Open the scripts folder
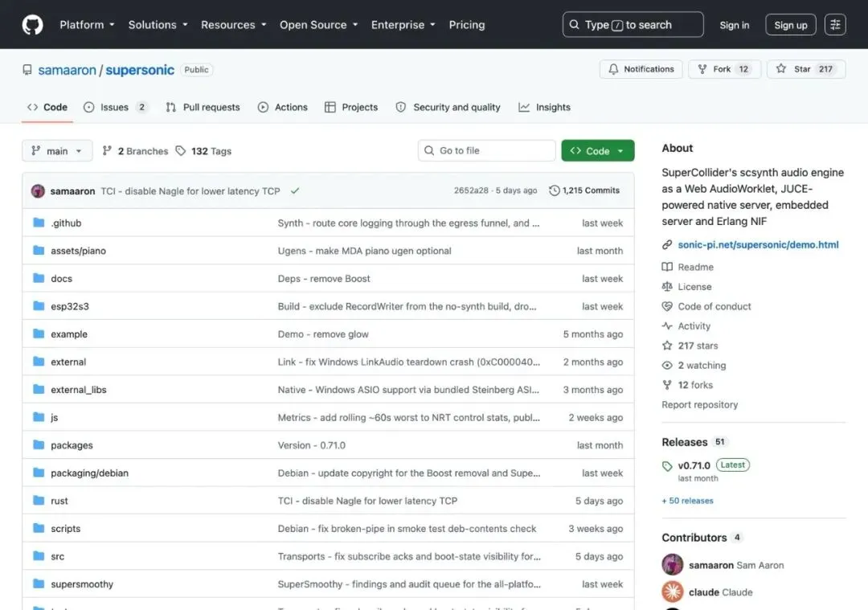 click(x=65, y=529)
